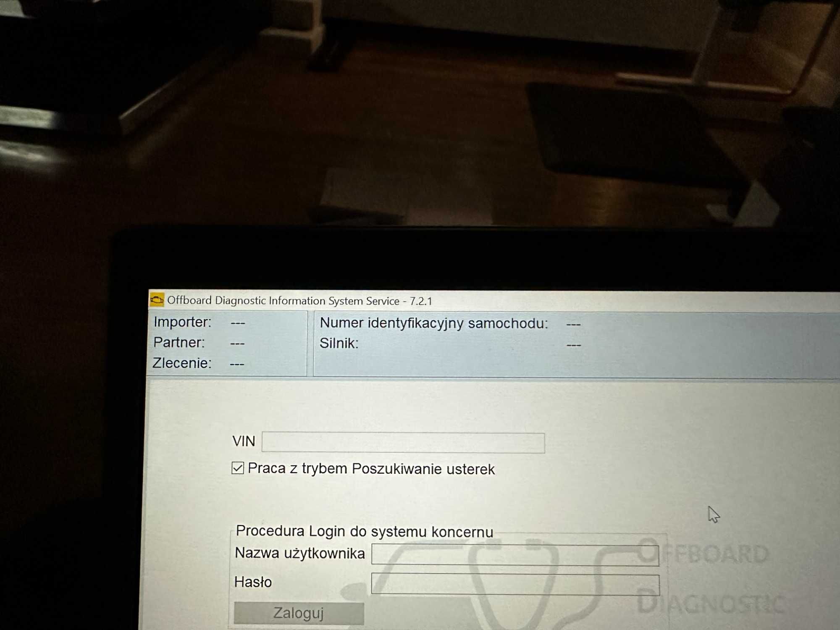Select the Zlecenie identifier field
This screenshot has height=630, width=840.
point(237,362)
